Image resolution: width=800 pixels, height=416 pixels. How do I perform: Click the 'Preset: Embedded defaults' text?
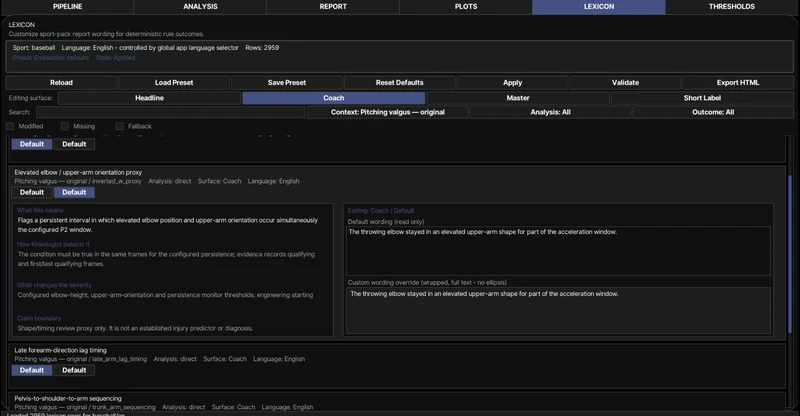pos(51,58)
